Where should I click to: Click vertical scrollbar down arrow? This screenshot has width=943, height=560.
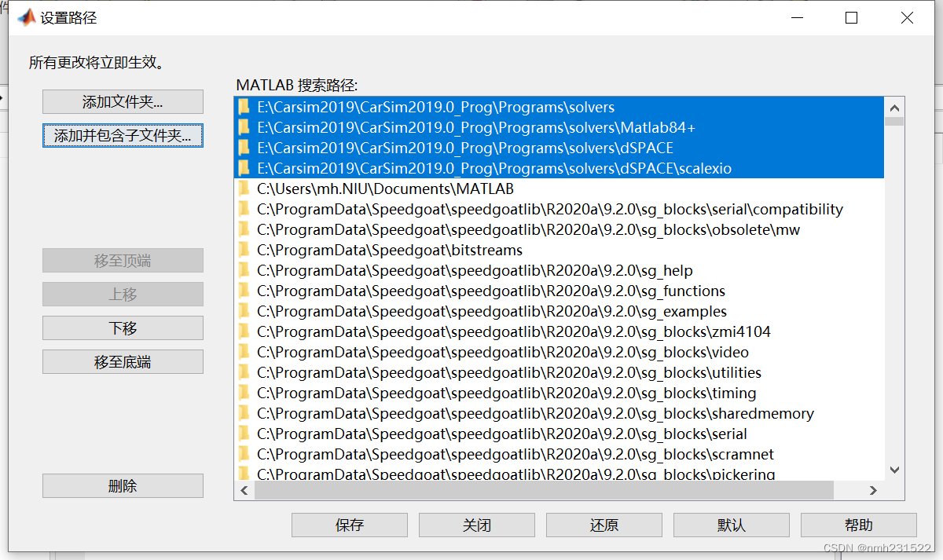point(894,470)
